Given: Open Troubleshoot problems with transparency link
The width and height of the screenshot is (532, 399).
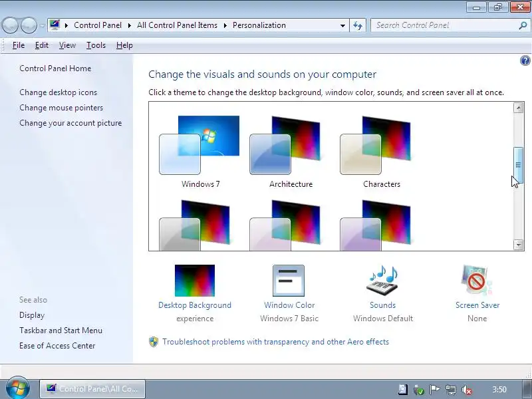Looking at the screenshot, I should point(275,342).
